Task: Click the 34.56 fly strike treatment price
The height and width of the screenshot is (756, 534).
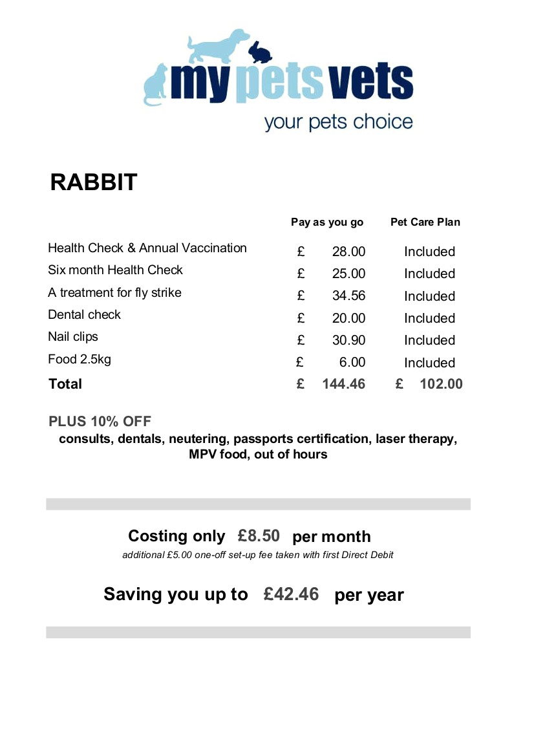Action: tap(348, 296)
